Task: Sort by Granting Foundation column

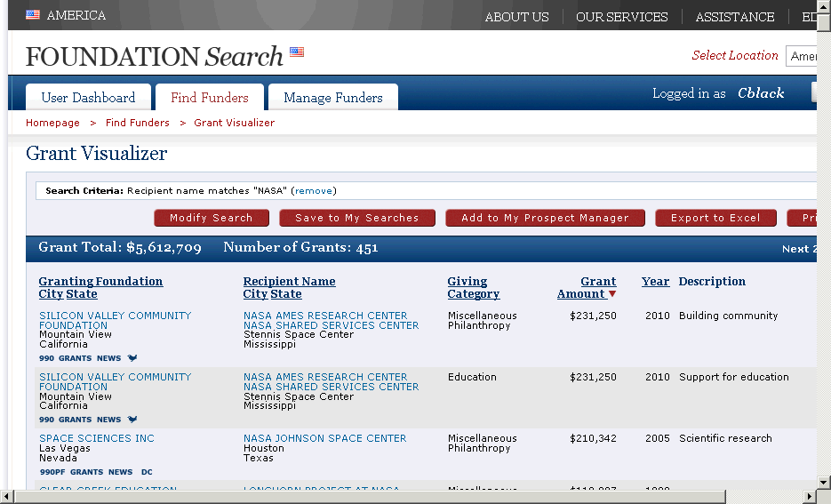Action: click(100, 282)
